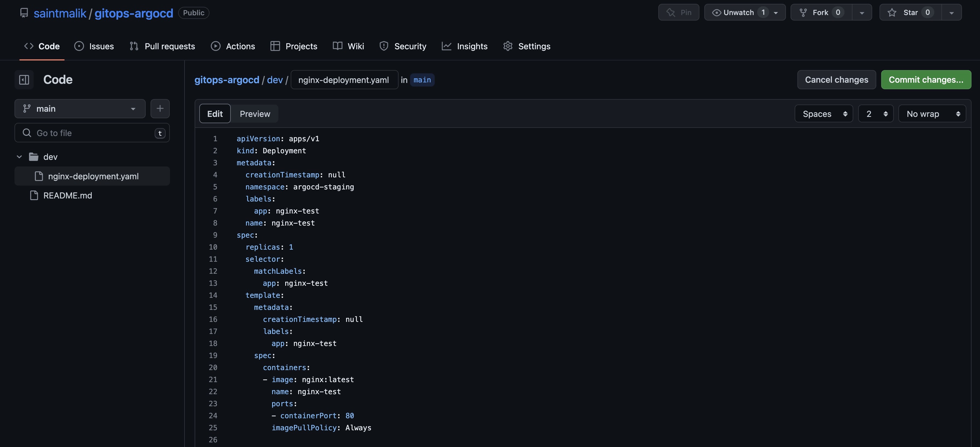Viewport: 980px width, 447px height.
Task: Open the Star lists dropdown arrow
Action: [x=952, y=13]
